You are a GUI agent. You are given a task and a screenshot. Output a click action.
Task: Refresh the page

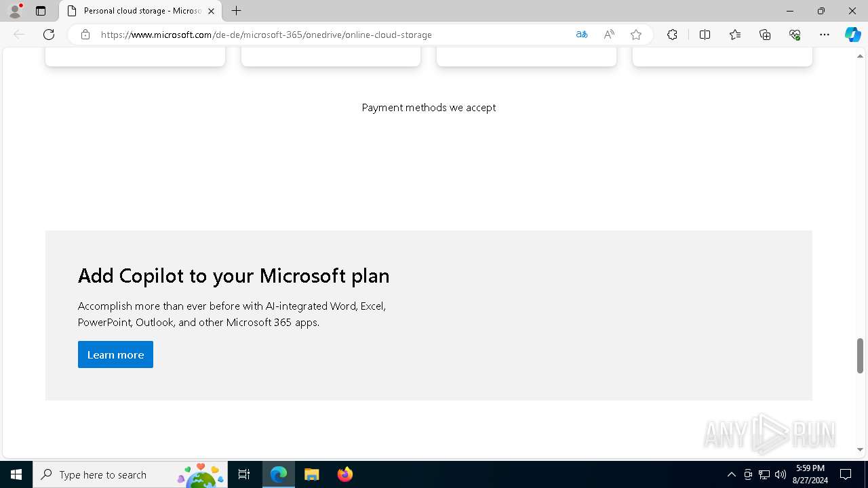(49, 35)
